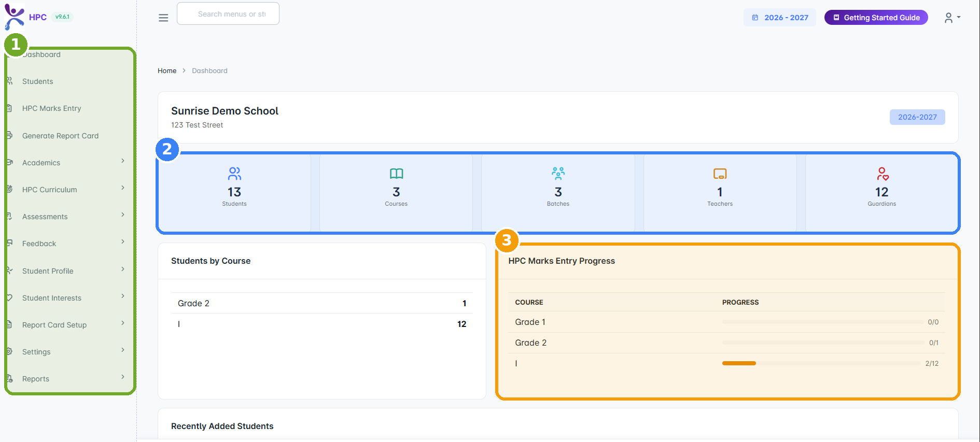
Task: Click the Courses book icon
Action: pyautogui.click(x=396, y=173)
